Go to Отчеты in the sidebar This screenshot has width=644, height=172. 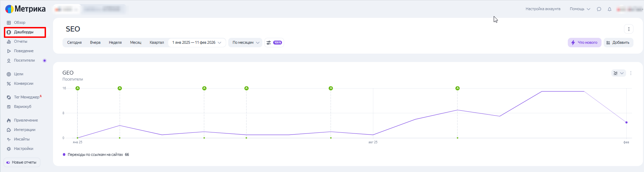(x=20, y=41)
